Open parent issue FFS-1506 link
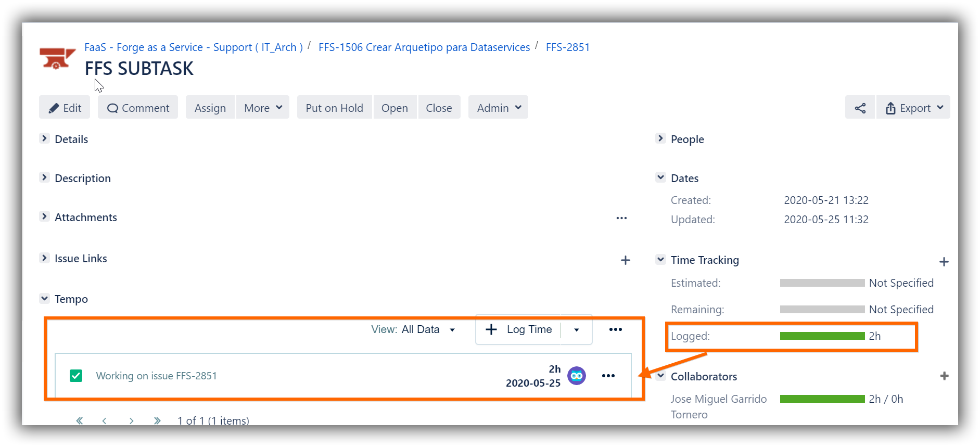Image resolution: width=980 pixels, height=447 pixels. [x=424, y=47]
